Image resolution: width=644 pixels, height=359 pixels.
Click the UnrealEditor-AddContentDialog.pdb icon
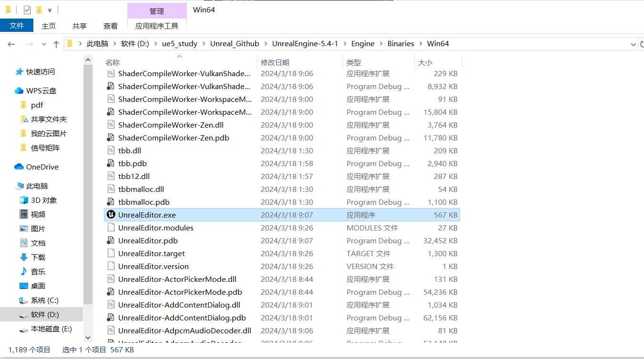[x=111, y=318]
